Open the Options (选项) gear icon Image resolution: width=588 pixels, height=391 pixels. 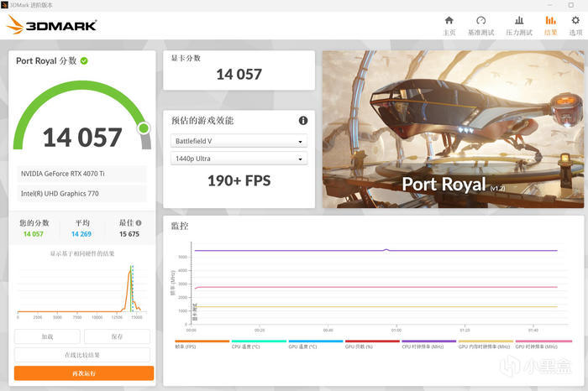point(575,21)
